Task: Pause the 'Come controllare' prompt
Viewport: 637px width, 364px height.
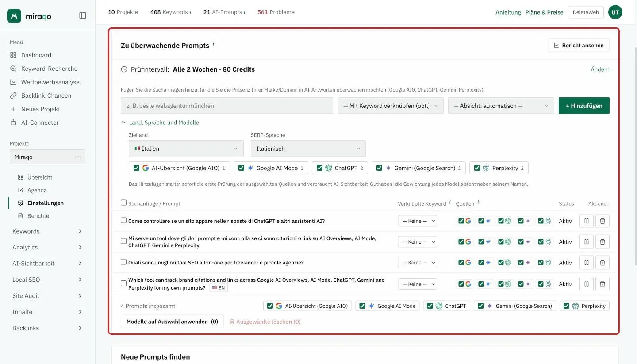Action: point(587,221)
